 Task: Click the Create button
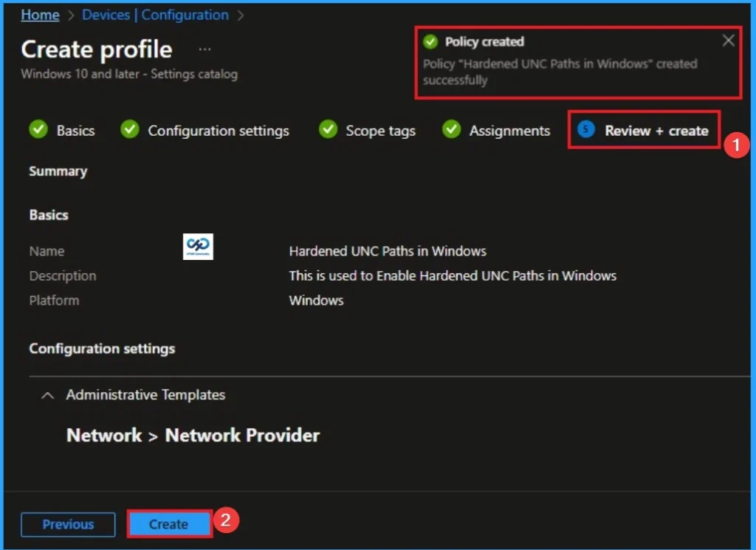click(x=169, y=524)
